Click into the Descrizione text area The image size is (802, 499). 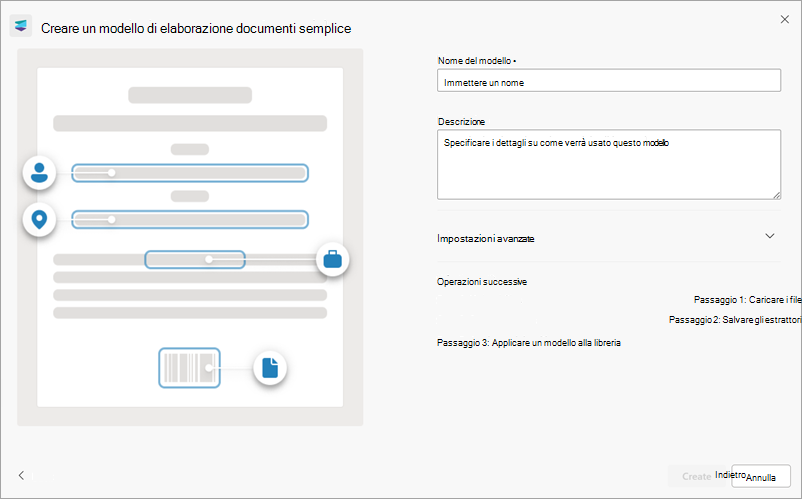609,165
